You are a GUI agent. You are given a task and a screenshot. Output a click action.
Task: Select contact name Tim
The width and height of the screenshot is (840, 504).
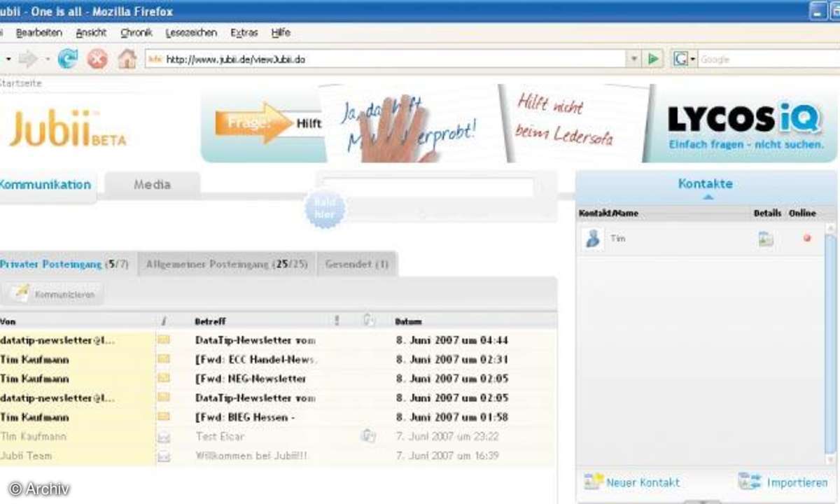pos(617,239)
